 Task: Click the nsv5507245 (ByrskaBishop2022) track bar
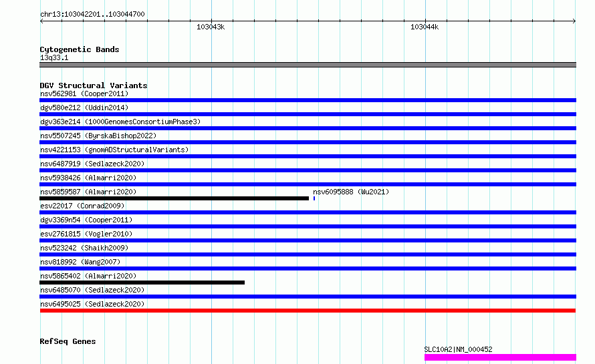coord(308,142)
